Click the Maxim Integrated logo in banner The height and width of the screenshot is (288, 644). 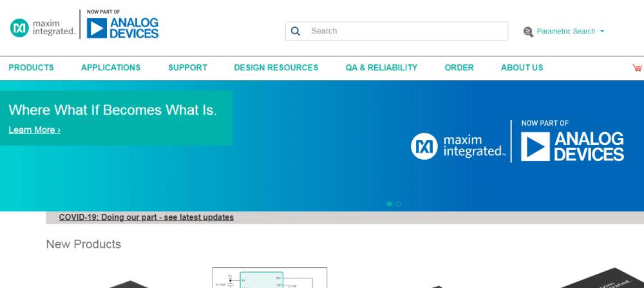[458, 147]
